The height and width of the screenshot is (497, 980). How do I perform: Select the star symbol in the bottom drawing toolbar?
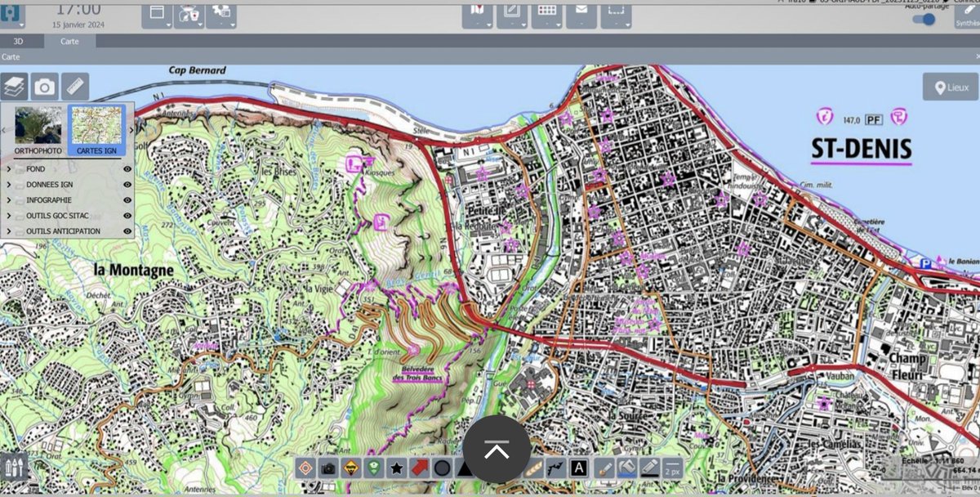coord(398,468)
